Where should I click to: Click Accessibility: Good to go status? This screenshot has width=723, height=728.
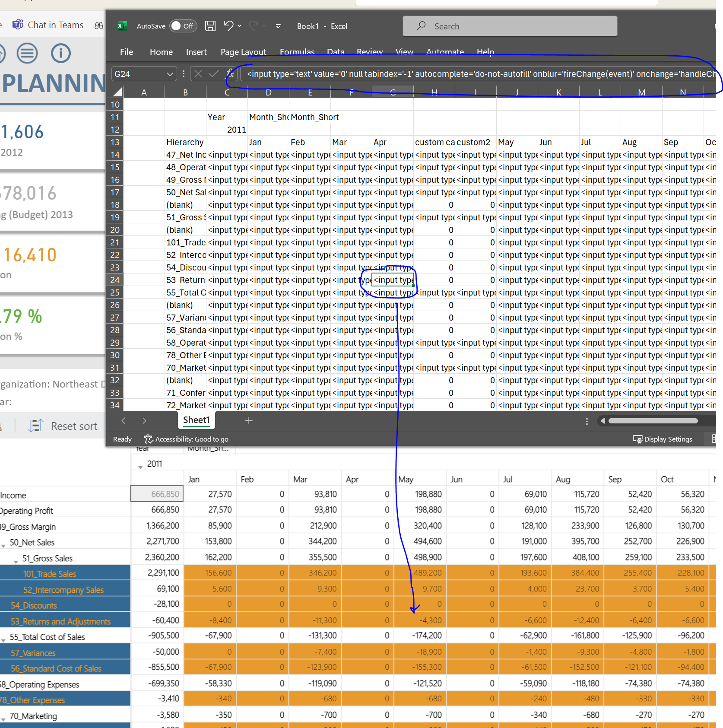186,439
